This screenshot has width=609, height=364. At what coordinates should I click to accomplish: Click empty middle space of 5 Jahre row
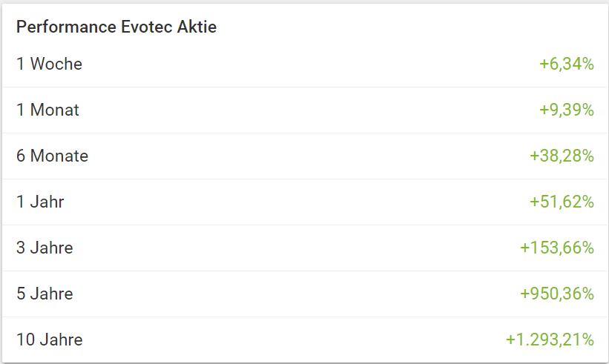pos(297,294)
